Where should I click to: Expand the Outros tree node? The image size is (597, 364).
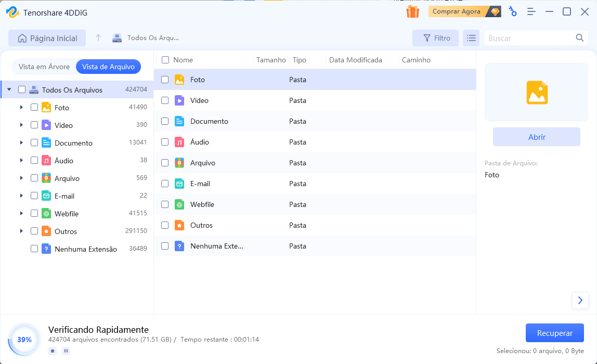click(21, 231)
